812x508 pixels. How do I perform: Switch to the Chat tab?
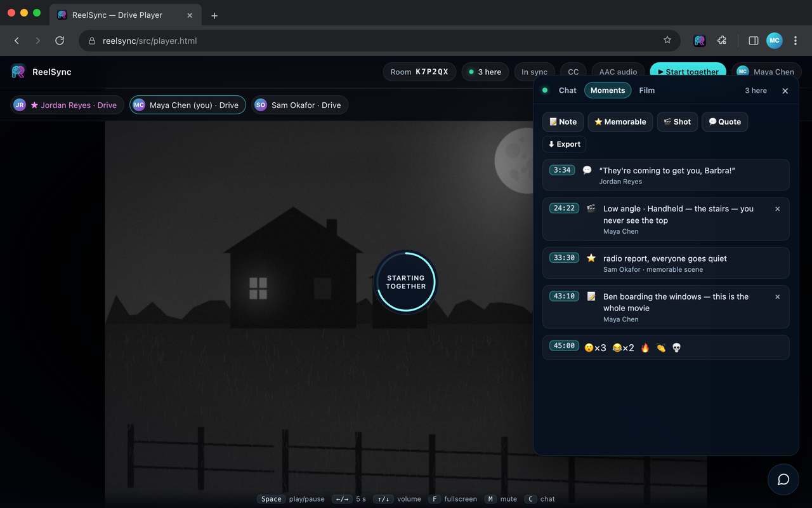click(x=567, y=90)
